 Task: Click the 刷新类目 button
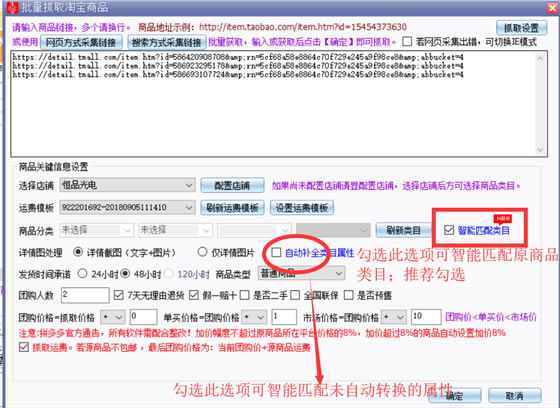coord(403,230)
